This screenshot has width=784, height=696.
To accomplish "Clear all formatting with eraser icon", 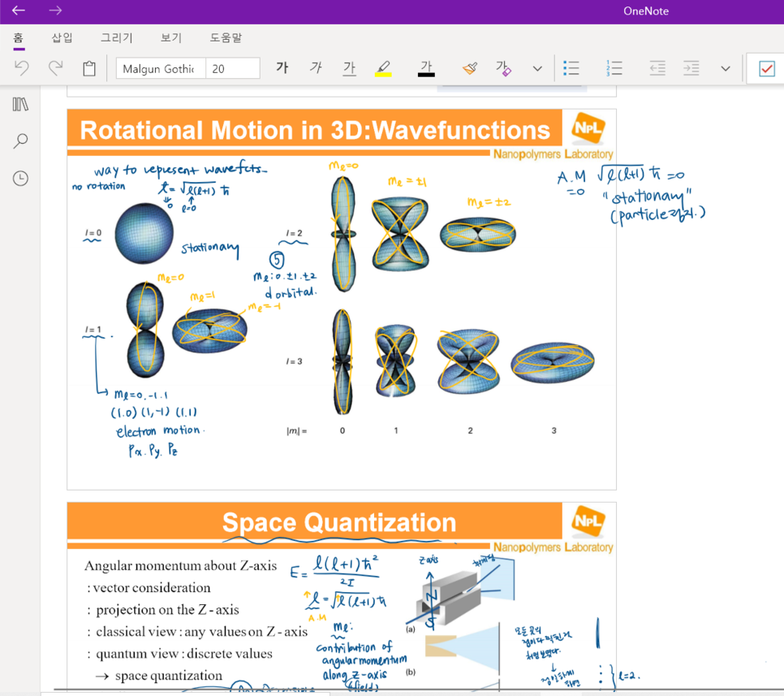I will (x=503, y=68).
